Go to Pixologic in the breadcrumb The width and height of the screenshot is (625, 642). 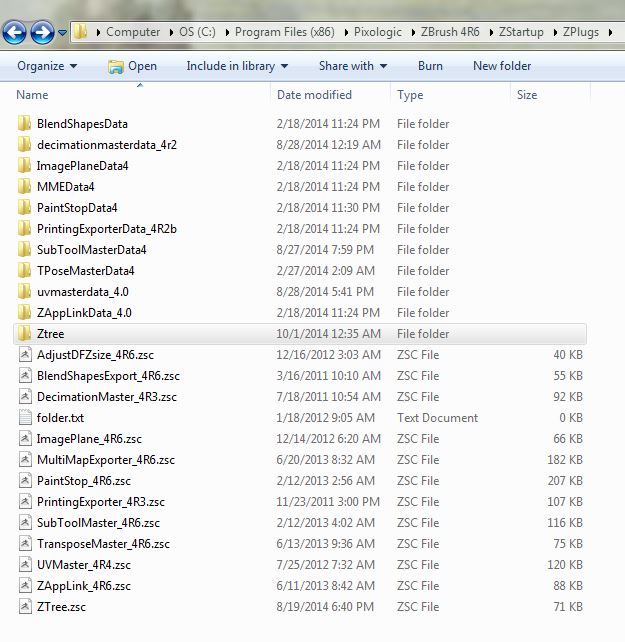click(378, 32)
